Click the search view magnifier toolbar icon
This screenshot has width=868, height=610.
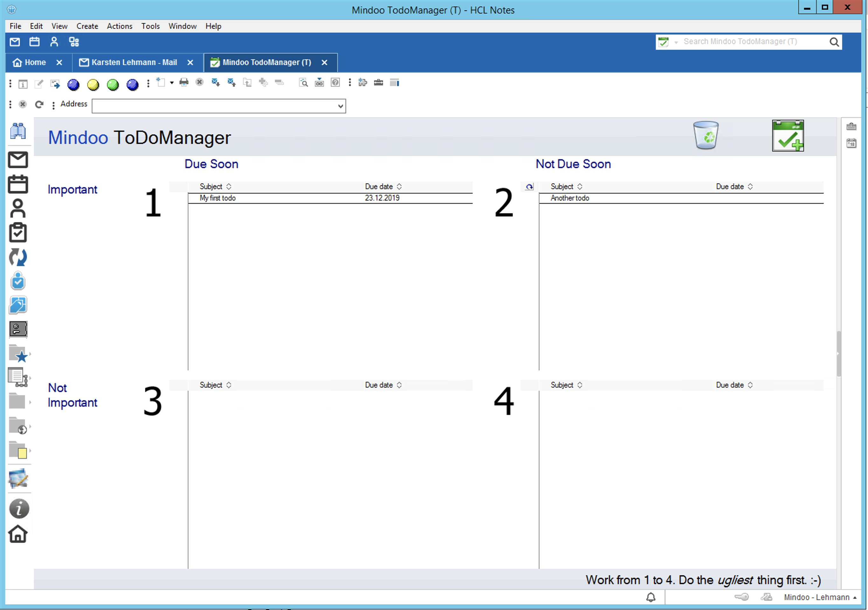[303, 82]
